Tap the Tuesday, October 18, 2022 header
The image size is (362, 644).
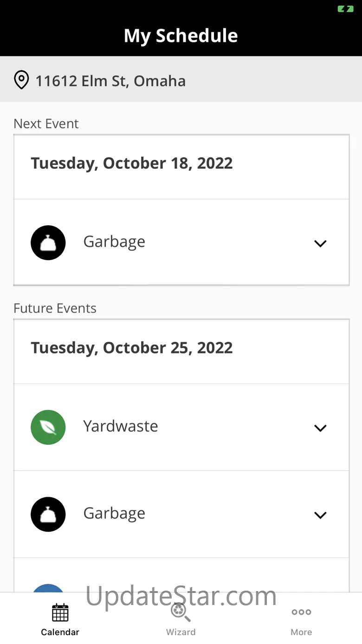click(132, 163)
